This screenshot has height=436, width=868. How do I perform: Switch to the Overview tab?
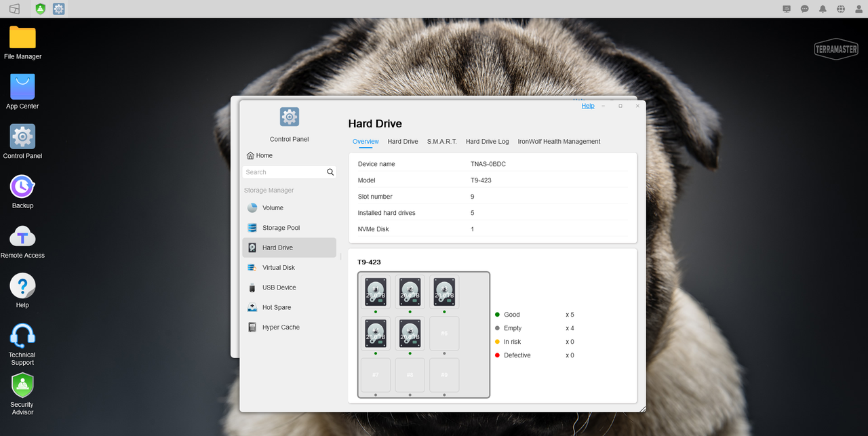coord(366,142)
